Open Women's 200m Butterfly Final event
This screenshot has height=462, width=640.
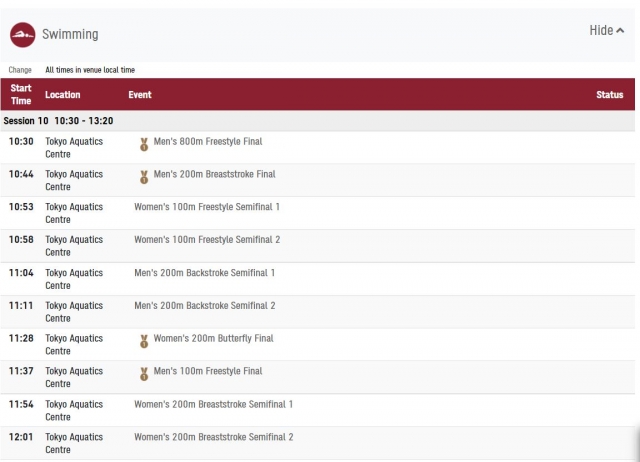(x=213, y=338)
